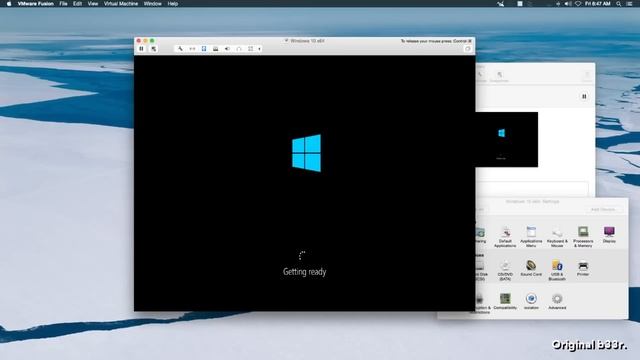This screenshot has width=640, height=360.
Task: Click the snapshot icon next to the pause button
Action: (x=153, y=49)
